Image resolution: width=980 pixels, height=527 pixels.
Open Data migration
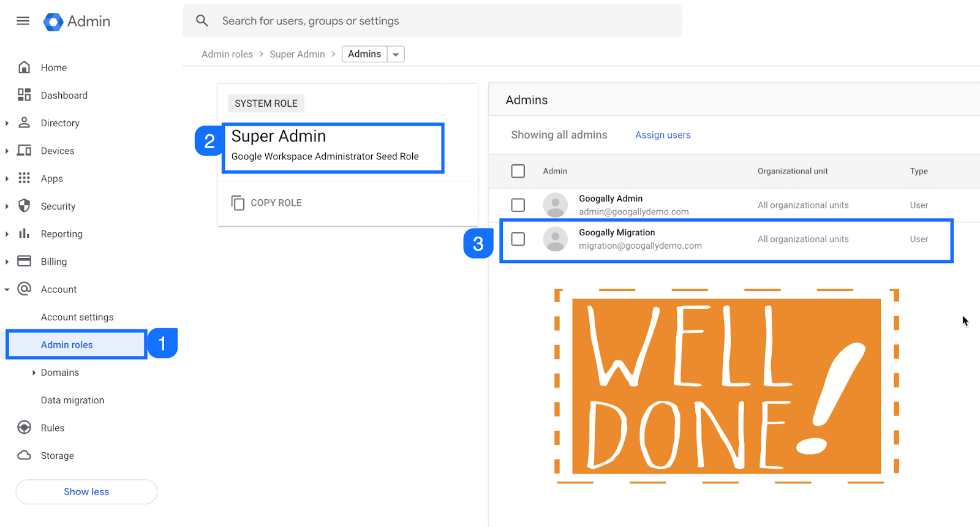tap(72, 400)
